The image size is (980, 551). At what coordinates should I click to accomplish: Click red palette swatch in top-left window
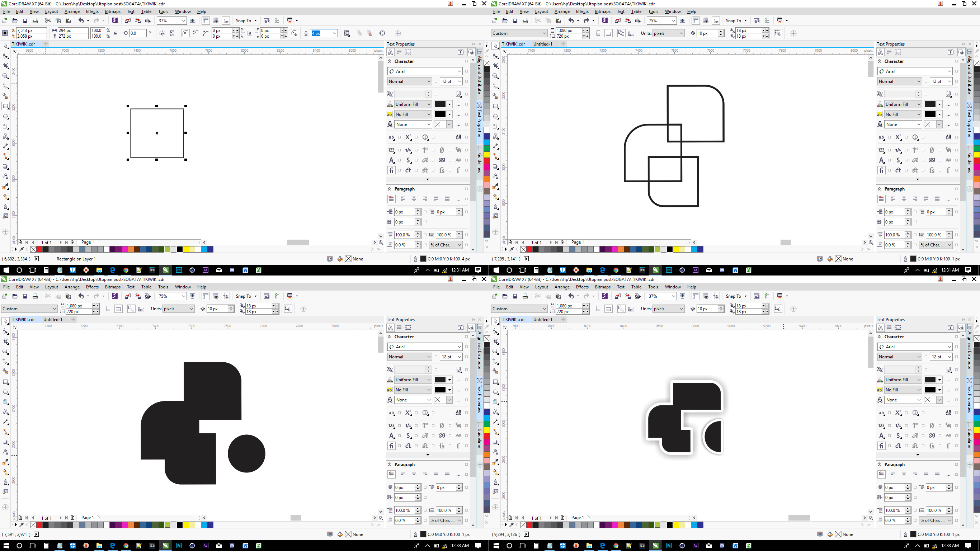39,250
